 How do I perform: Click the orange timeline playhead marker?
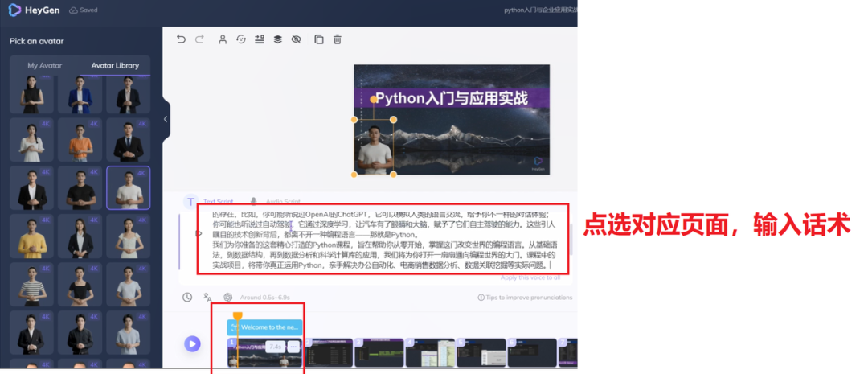click(x=237, y=315)
